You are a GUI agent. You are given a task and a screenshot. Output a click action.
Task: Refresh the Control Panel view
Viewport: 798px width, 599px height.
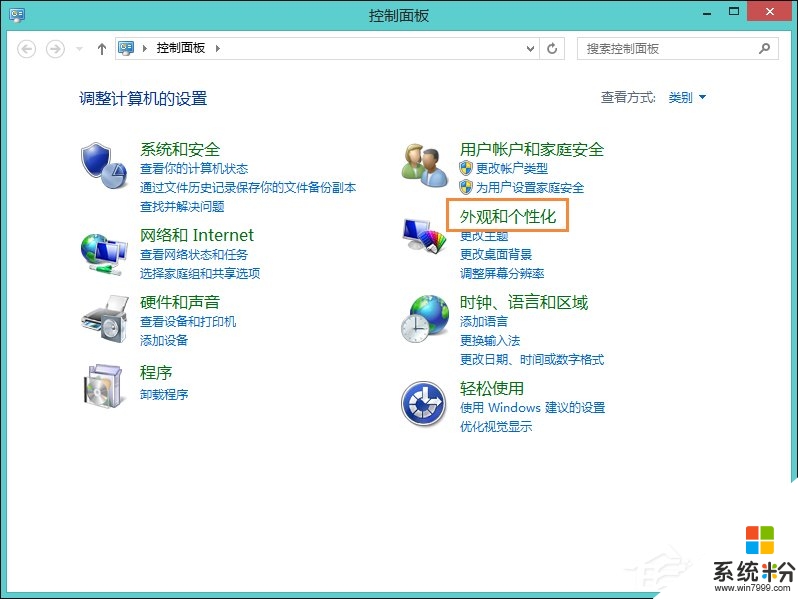pos(552,48)
